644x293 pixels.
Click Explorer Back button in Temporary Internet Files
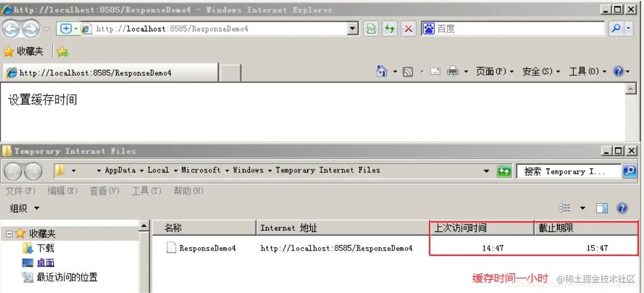(x=13, y=171)
